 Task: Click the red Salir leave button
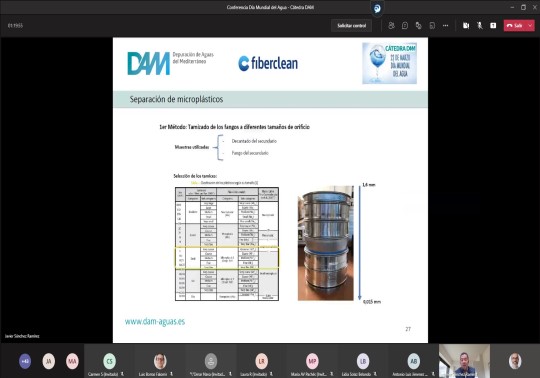pyautogui.click(x=515, y=25)
